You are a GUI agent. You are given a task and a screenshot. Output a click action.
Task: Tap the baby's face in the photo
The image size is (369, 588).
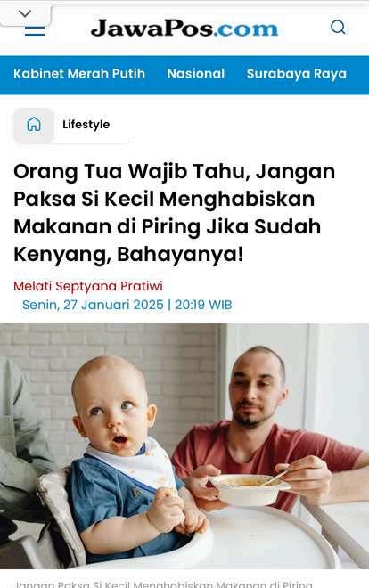point(112,407)
